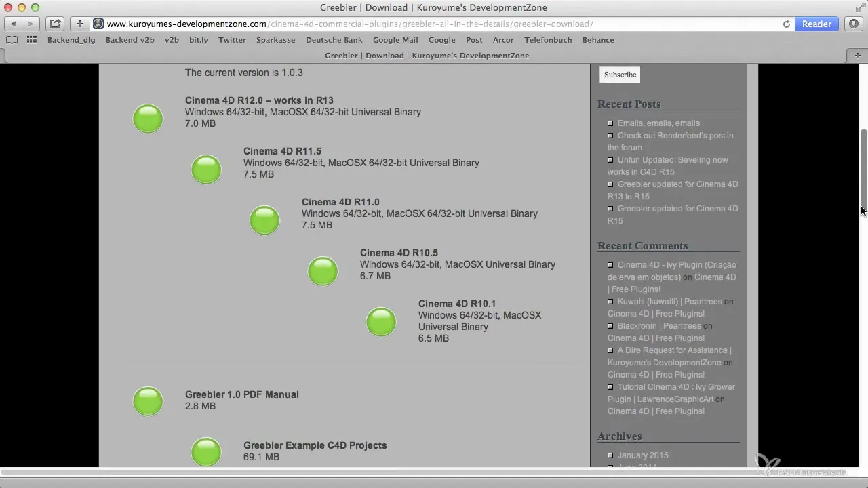Screen dimensions: 868x488
Task: Open 'Cinema 4D - Ivy Plugin' comment link
Action: [x=671, y=271]
